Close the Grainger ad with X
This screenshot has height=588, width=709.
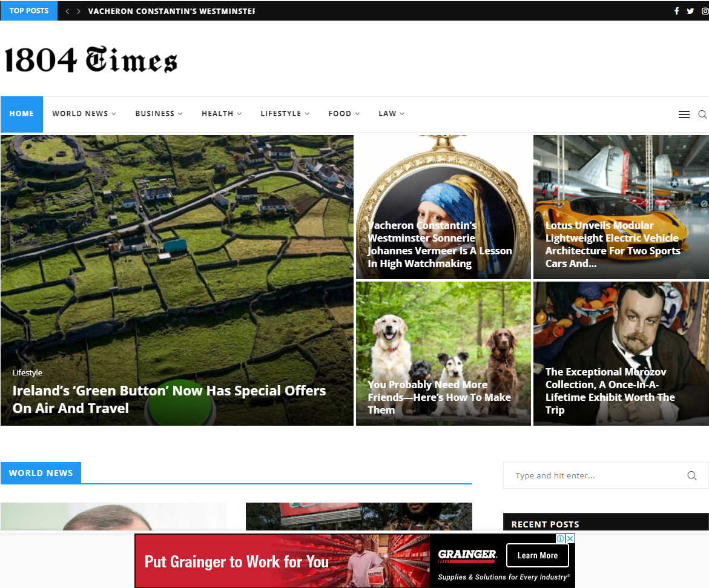570,538
